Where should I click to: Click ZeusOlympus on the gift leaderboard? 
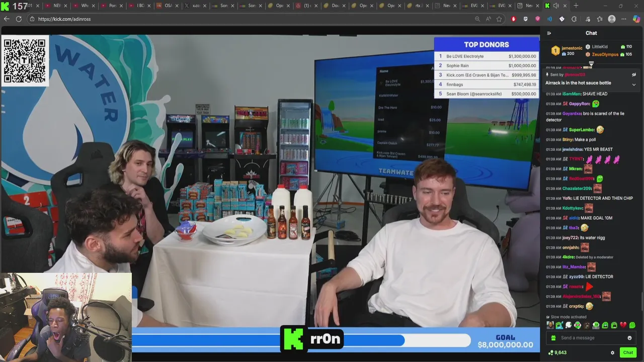(605, 54)
